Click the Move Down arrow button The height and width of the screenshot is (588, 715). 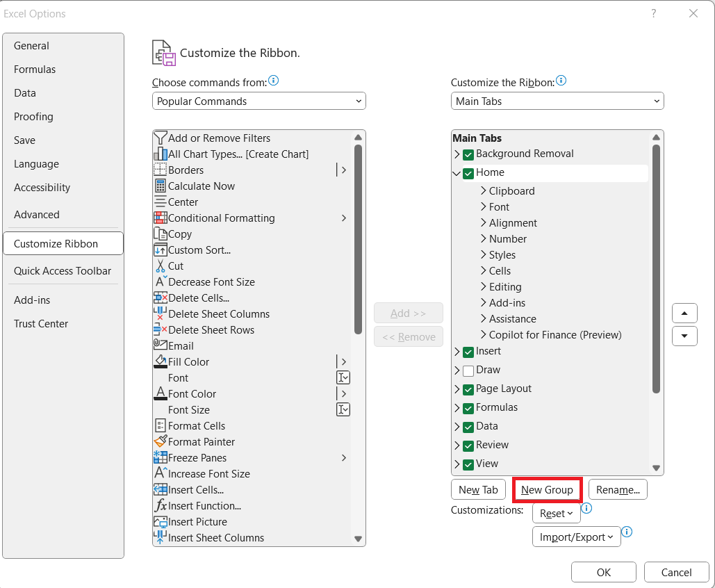684,336
